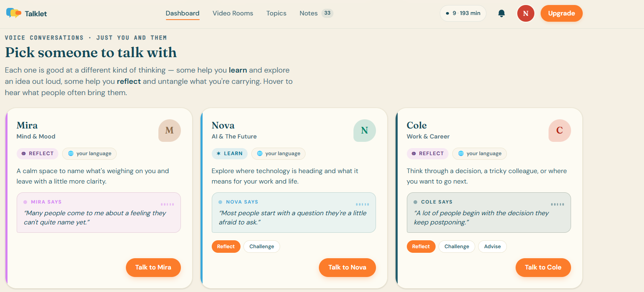Select Reflect mode on Nova's card

(x=226, y=247)
